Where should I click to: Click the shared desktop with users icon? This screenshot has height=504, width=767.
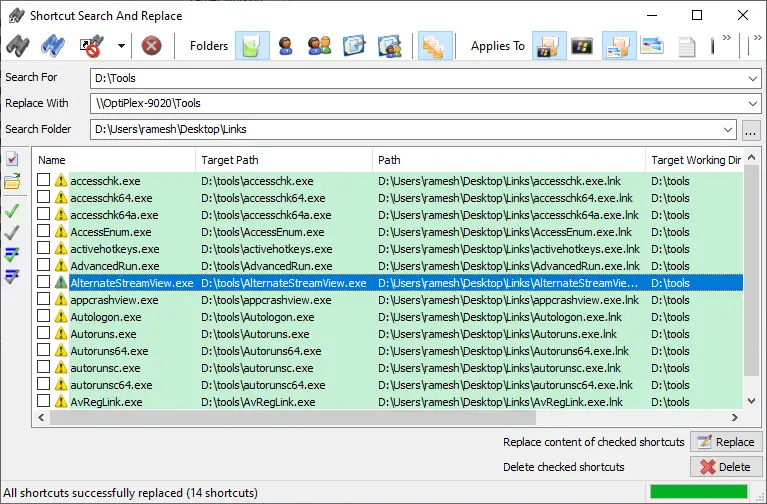389,46
